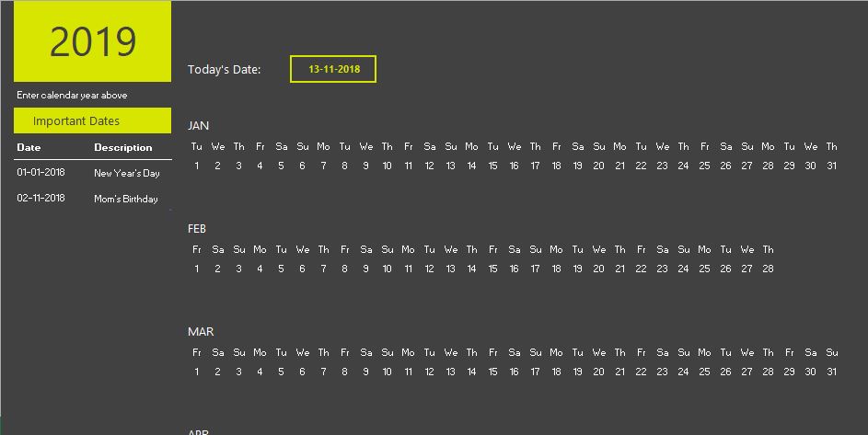Select the FEB month label
The height and width of the screenshot is (435, 868).
click(x=196, y=229)
